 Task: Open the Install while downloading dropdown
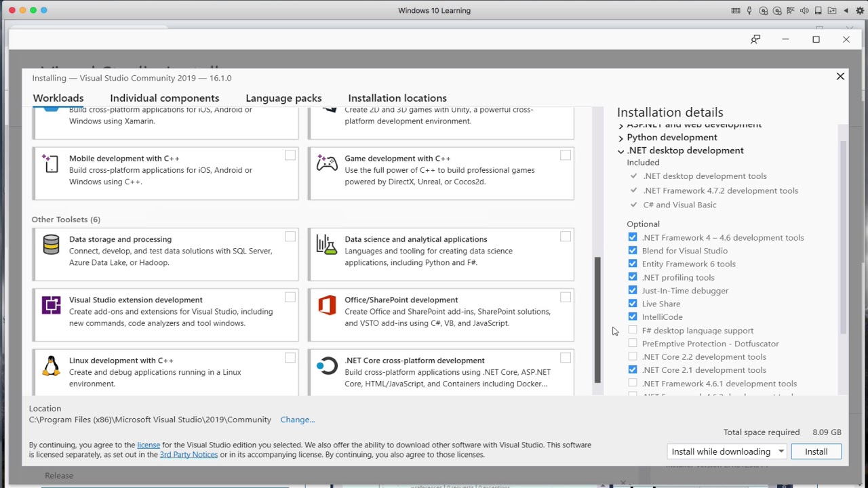click(x=726, y=451)
